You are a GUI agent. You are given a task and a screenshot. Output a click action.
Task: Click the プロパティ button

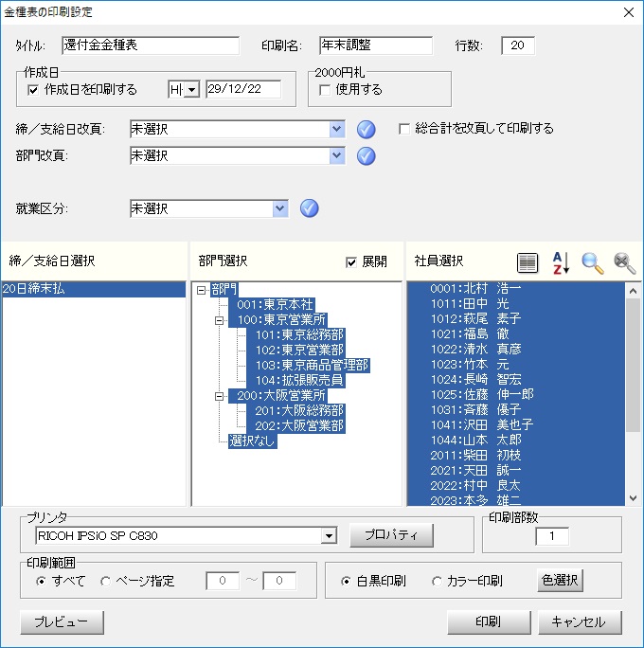point(391,535)
